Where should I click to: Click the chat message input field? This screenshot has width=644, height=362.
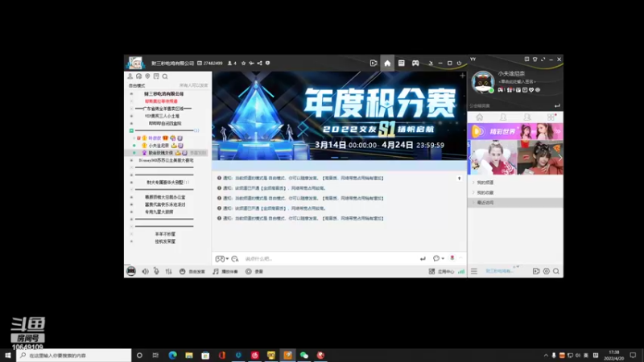pos(328,258)
